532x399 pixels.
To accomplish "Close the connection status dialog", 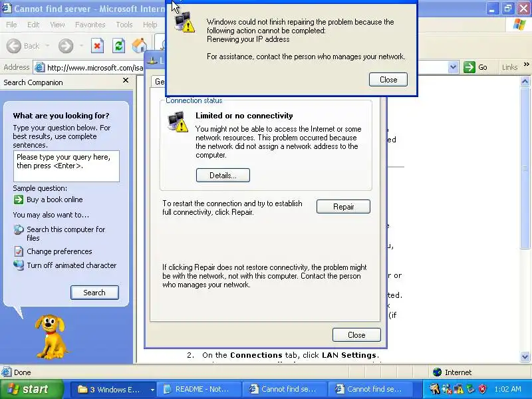I will click(356, 335).
